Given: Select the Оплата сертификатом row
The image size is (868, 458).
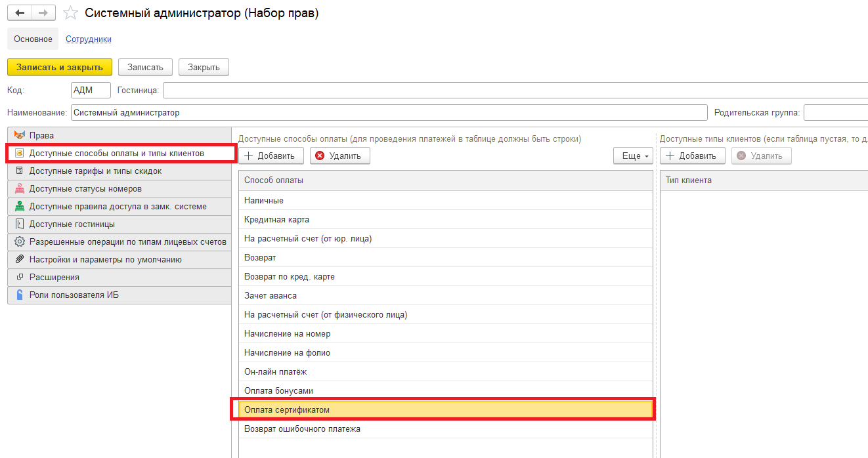Looking at the screenshot, I should coord(446,409).
